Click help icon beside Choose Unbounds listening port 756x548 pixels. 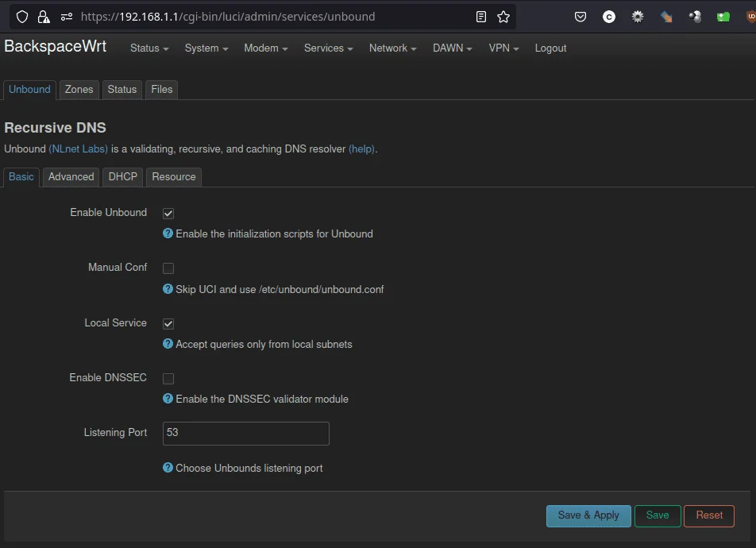[x=168, y=468]
